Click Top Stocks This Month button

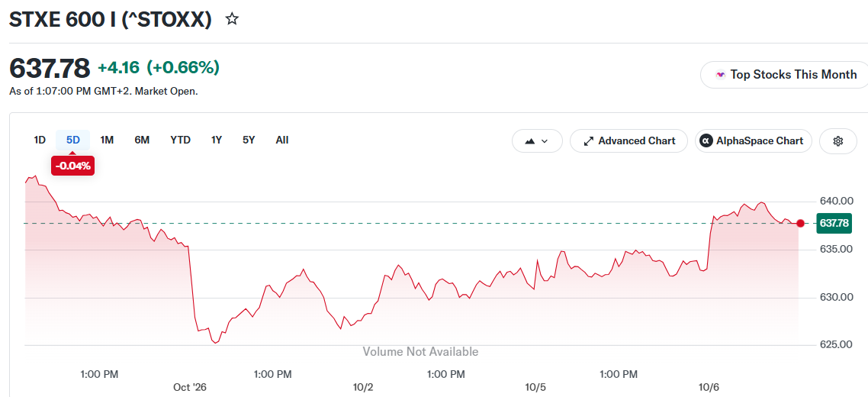point(786,74)
